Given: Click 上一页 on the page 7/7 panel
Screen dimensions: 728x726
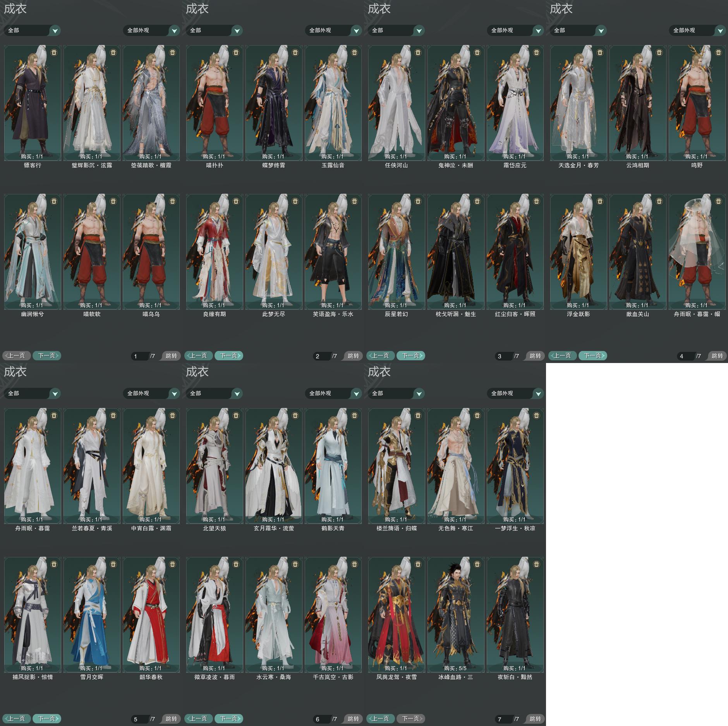Looking at the screenshot, I should click(381, 719).
